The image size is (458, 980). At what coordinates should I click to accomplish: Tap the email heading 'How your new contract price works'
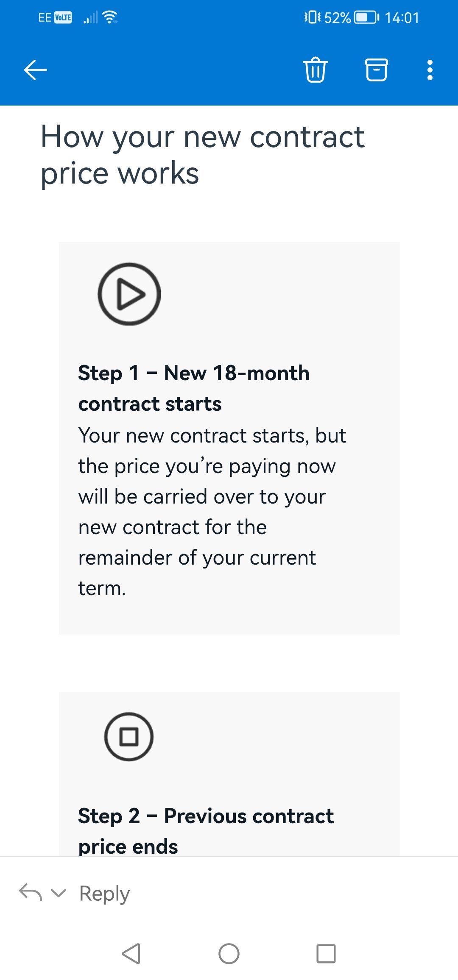point(202,155)
